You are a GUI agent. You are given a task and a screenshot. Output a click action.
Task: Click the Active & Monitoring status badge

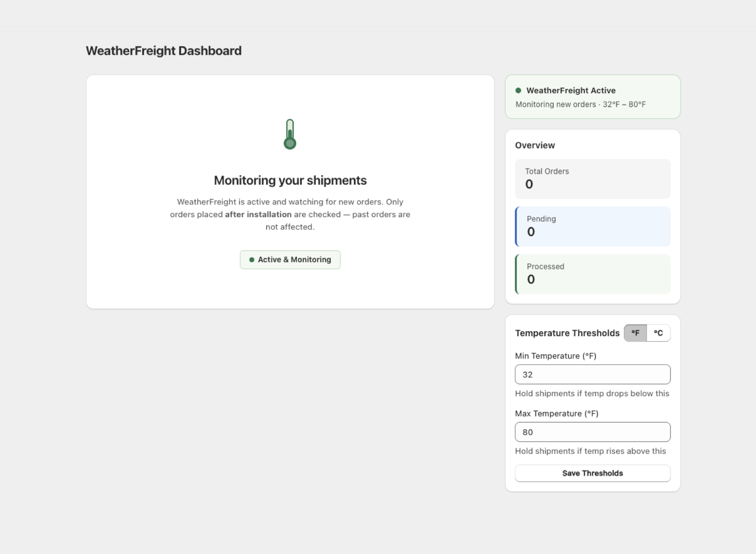point(290,260)
